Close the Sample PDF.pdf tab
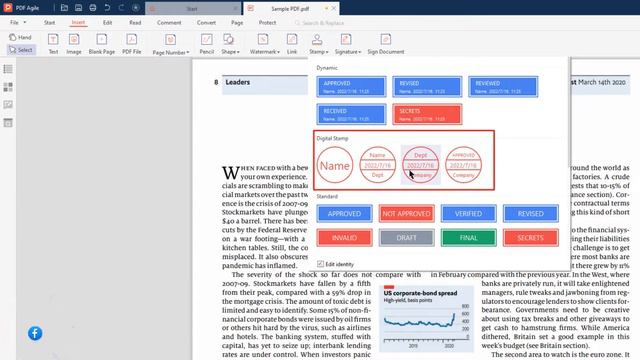 tap(334, 8)
